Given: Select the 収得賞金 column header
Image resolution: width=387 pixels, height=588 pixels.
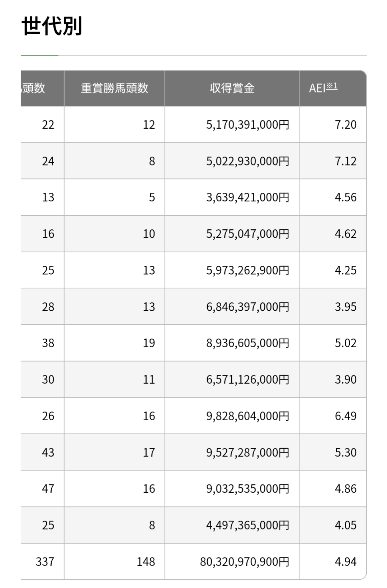Looking at the screenshot, I should pyautogui.click(x=232, y=88).
